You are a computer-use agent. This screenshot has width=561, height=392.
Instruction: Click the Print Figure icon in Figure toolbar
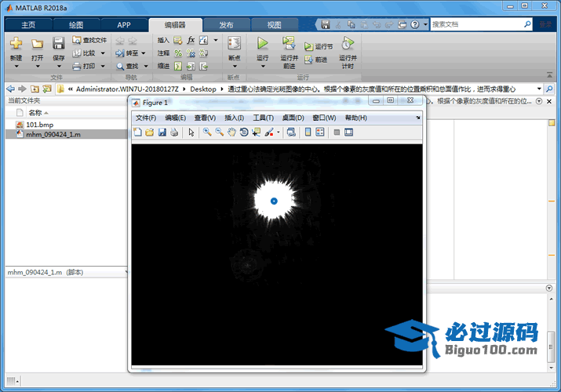coord(174,132)
